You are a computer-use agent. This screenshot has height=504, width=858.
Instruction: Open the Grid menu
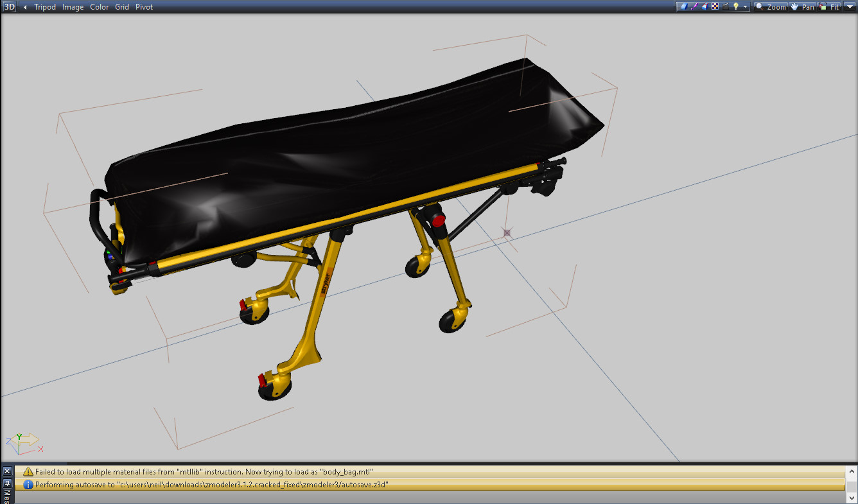click(122, 7)
